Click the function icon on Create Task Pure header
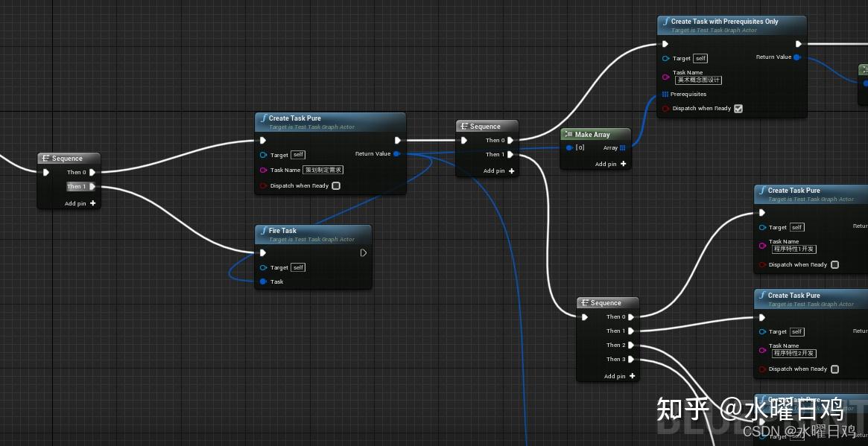The height and width of the screenshot is (446, 868). [x=263, y=118]
